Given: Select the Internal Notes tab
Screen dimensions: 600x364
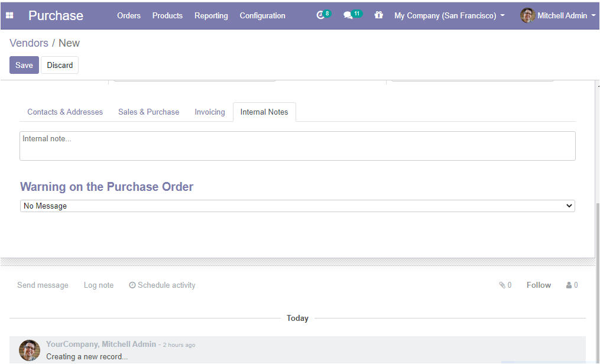Looking at the screenshot, I should click(x=264, y=112).
